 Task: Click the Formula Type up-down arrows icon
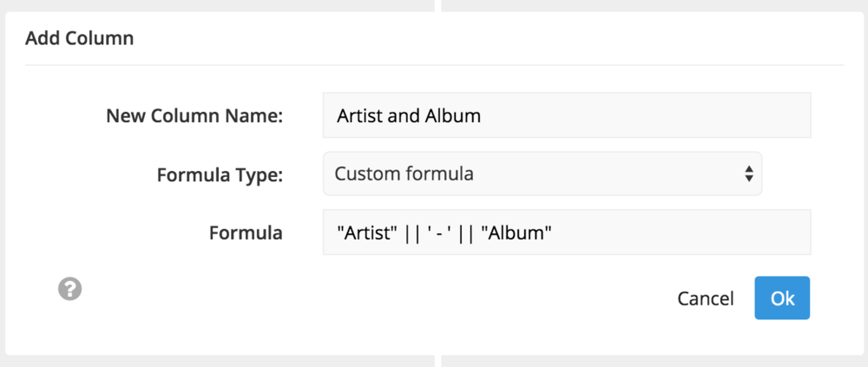[x=748, y=174]
